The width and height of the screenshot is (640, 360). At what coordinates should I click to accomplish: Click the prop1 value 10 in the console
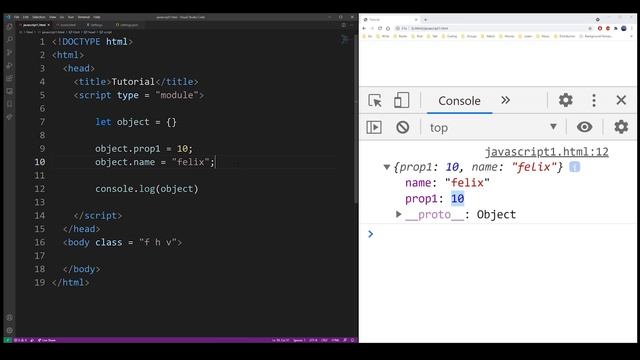tap(457, 199)
